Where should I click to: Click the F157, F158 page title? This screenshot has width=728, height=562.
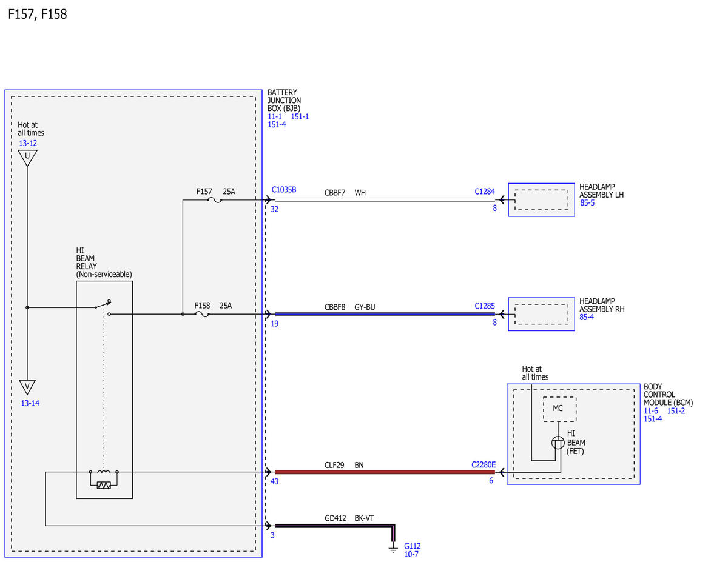coord(38,14)
